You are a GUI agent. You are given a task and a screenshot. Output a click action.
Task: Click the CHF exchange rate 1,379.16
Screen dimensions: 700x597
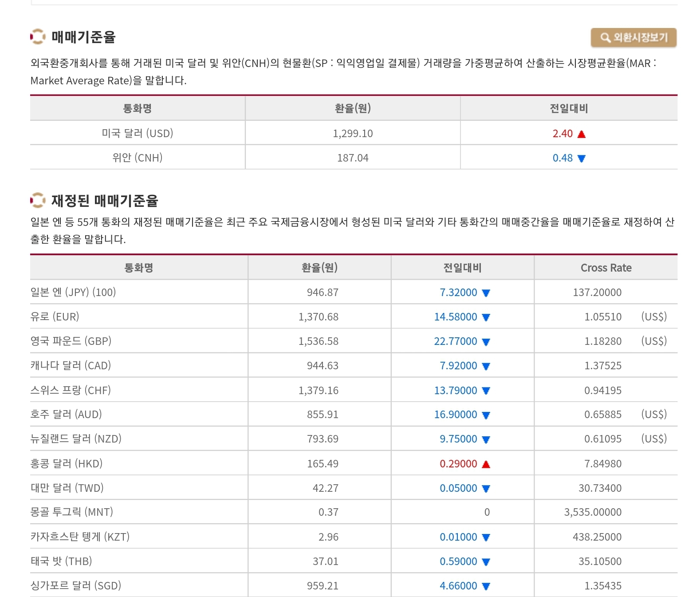[318, 391]
